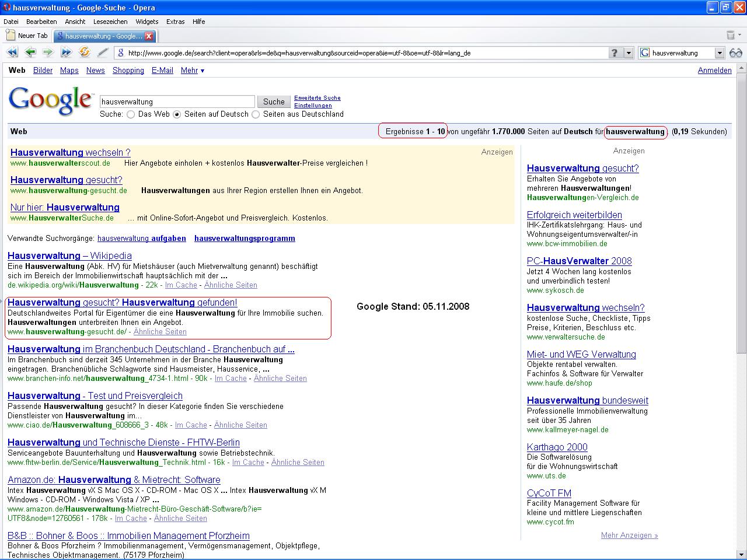This screenshot has width=747, height=560.
Task: Click the Fast Forward toolbar icon
Action: click(66, 52)
